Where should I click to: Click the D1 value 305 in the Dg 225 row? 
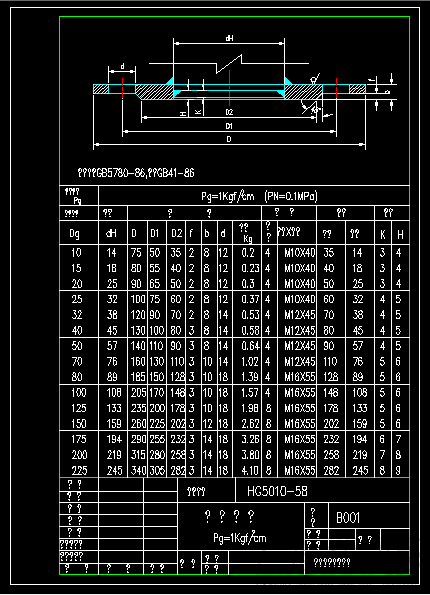[157, 471]
